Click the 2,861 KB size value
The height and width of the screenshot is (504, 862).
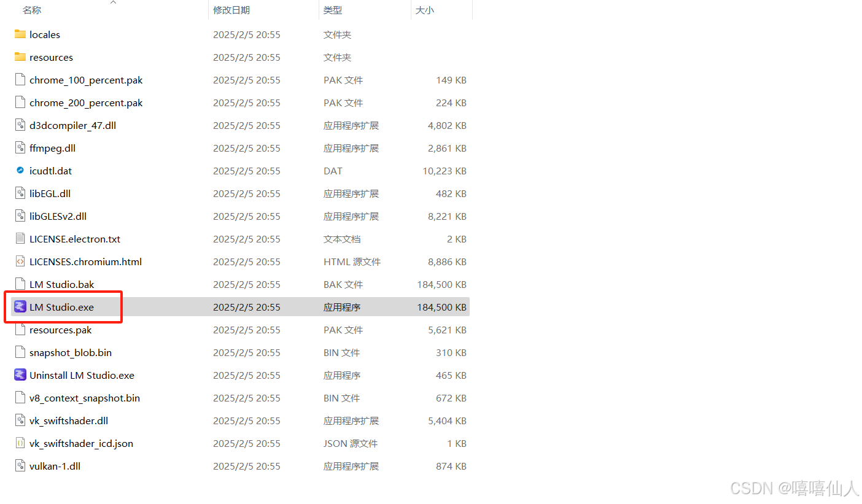coord(447,149)
